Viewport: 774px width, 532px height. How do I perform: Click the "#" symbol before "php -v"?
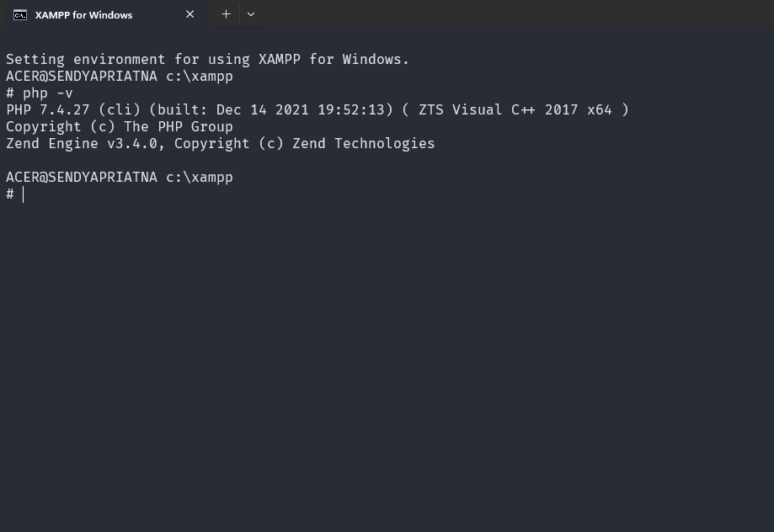10,93
